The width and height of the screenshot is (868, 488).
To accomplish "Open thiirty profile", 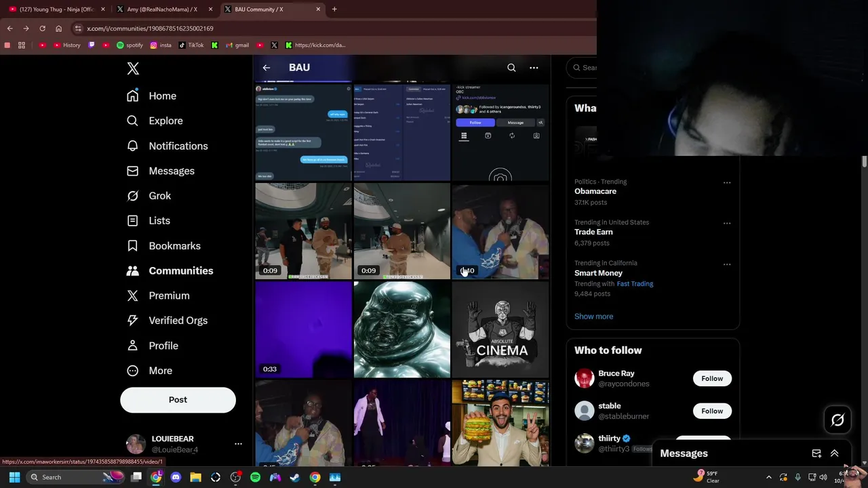I will click(609, 439).
